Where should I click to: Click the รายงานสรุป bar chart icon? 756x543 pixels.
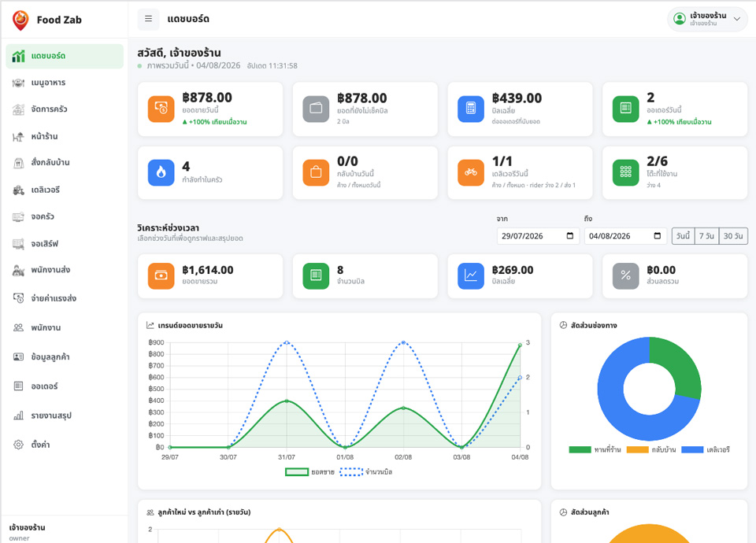pyautogui.click(x=18, y=416)
